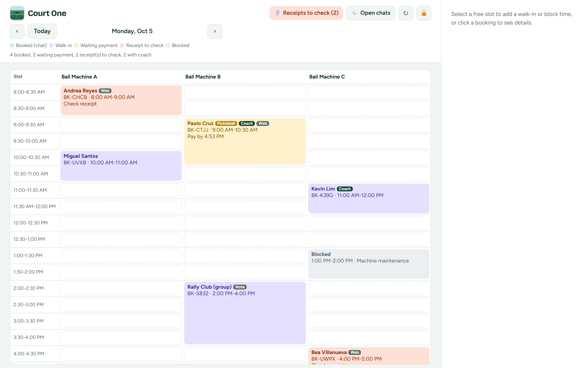
Task: Click the Coach tag on Paolo Cruz
Action: pyautogui.click(x=247, y=123)
